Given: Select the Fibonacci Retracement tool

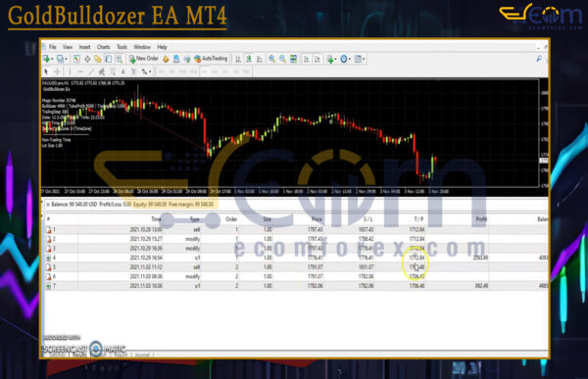Looking at the screenshot, I should point(112,71).
